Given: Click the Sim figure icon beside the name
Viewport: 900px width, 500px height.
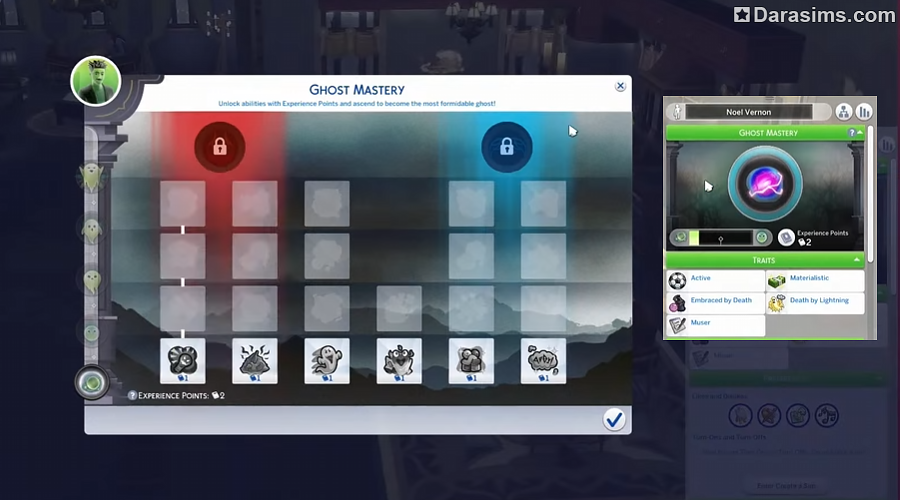Looking at the screenshot, I should click(677, 112).
